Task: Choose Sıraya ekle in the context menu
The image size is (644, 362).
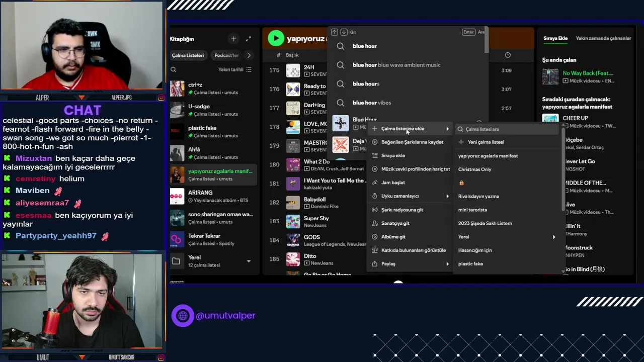Action: [x=411, y=156]
